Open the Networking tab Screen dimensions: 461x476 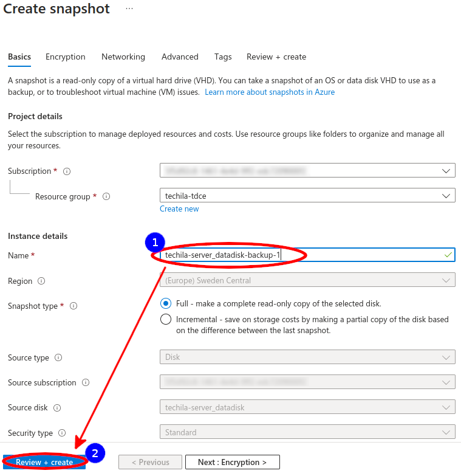[123, 57]
